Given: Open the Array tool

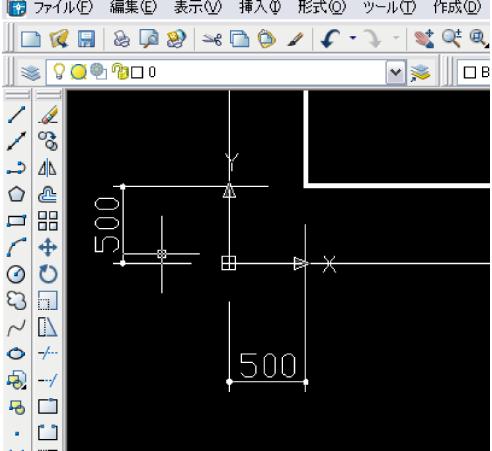Looking at the screenshot, I should click(48, 221).
